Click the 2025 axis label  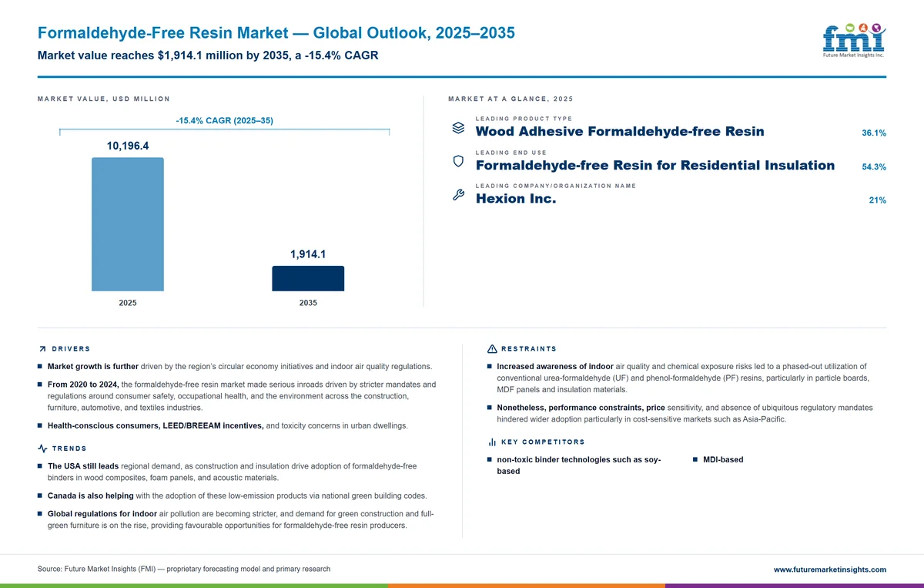coord(128,303)
